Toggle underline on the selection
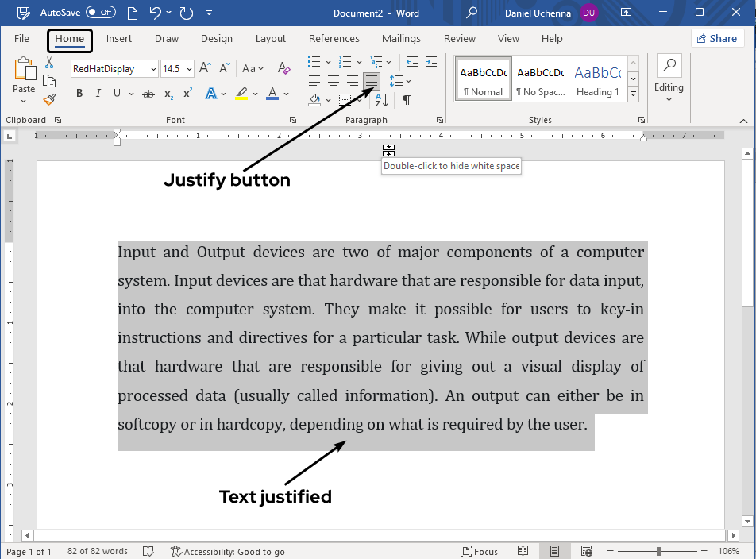The image size is (756, 559). pyautogui.click(x=116, y=94)
